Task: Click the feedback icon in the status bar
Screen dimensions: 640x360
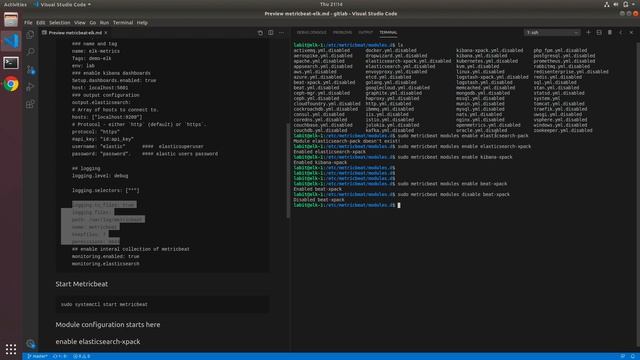Action: coord(622,356)
